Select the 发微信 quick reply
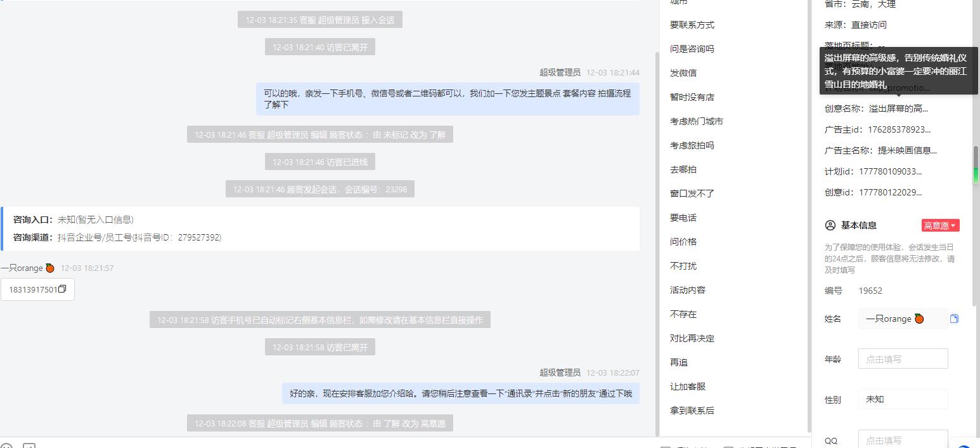980x448 pixels. pyautogui.click(x=683, y=73)
